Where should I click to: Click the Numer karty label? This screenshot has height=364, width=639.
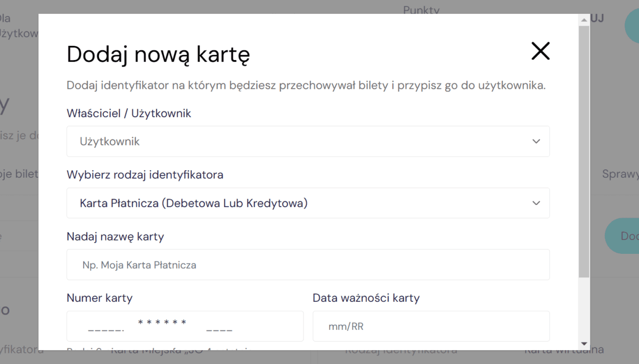[x=100, y=298]
